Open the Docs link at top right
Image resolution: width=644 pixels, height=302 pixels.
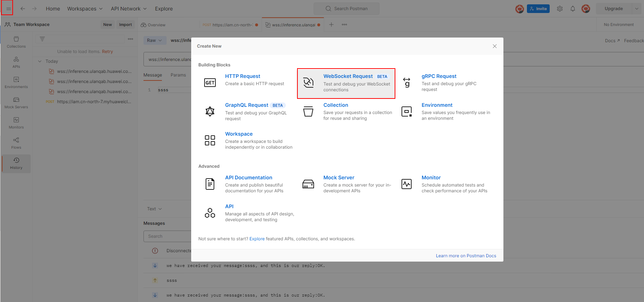pos(612,41)
